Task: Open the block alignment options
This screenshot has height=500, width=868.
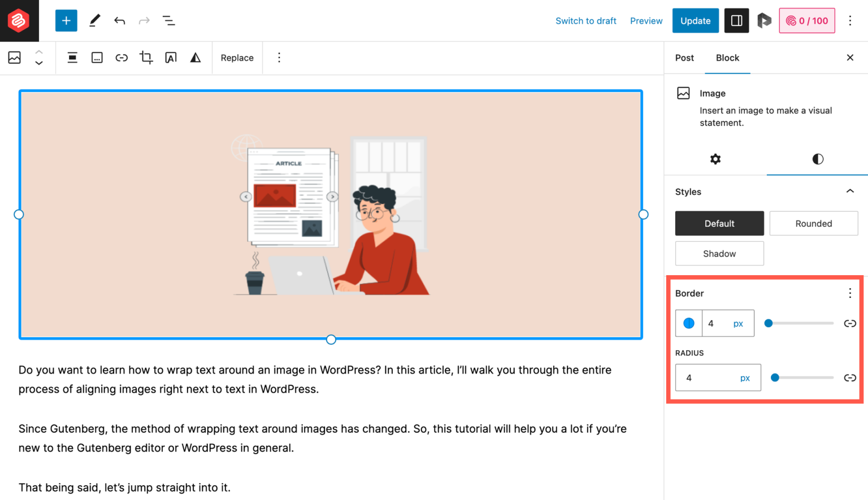Action: [x=72, y=58]
